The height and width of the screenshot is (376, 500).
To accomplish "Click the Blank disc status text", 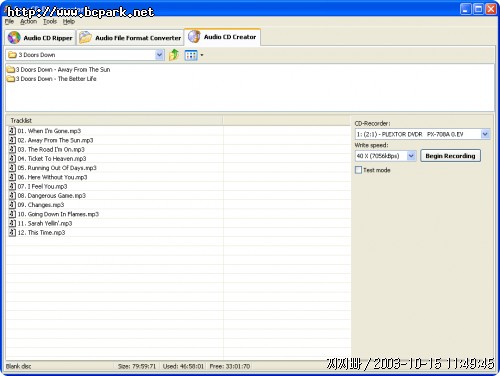I will [x=18, y=366].
